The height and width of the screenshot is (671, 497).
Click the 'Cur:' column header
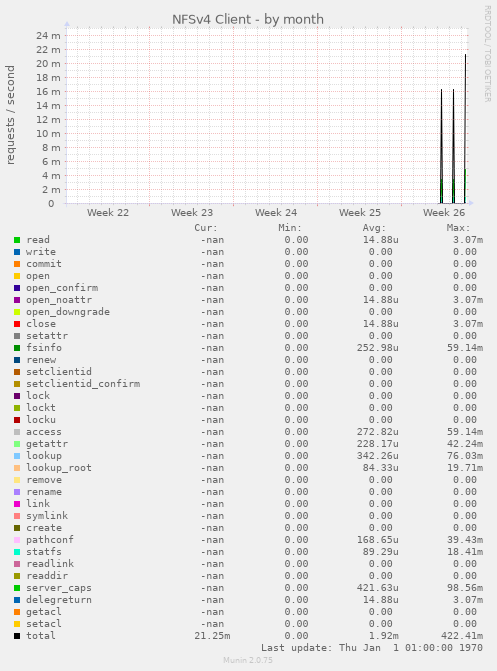coord(206,228)
